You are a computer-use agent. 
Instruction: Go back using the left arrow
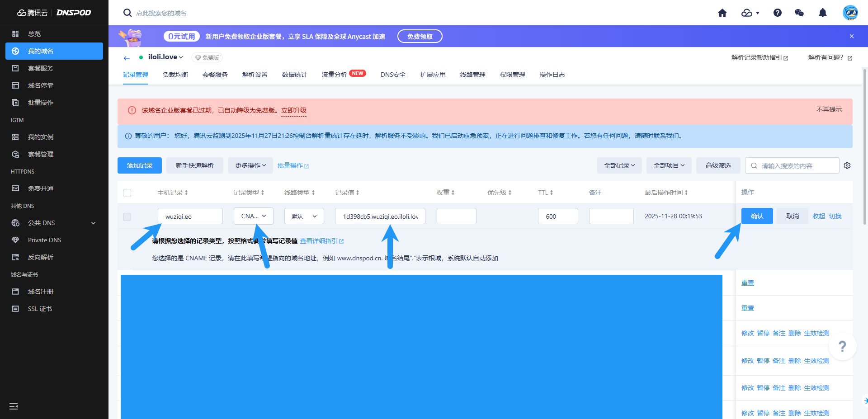pyautogui.click(x=127, y=58)
